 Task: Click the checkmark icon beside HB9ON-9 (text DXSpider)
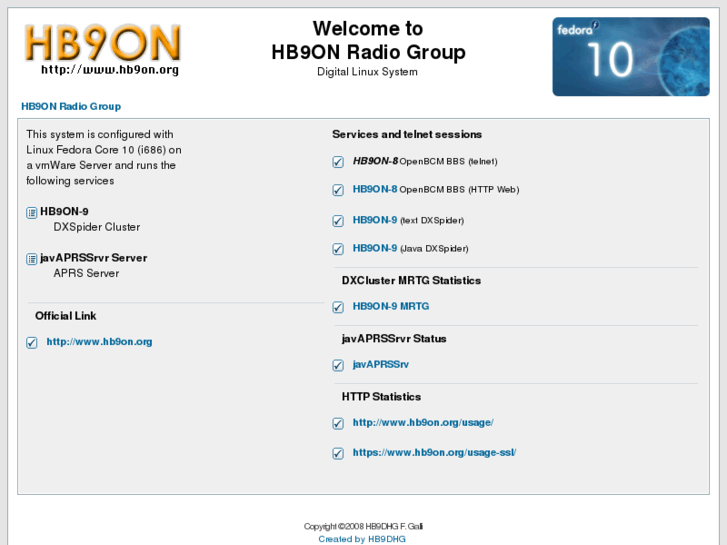338,221
